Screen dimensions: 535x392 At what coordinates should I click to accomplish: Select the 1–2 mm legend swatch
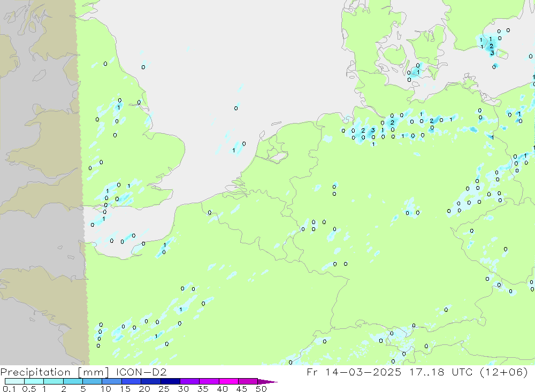click(53, 381)
